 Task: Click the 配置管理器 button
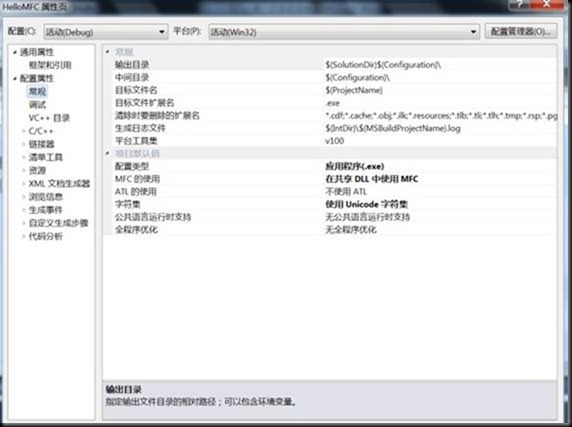(x=521, y=32)
